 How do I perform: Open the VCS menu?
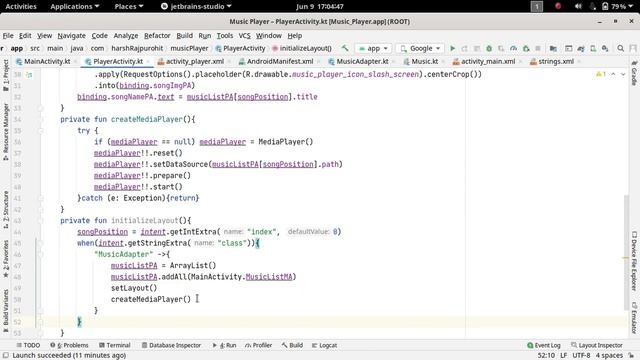pos(244,36)
